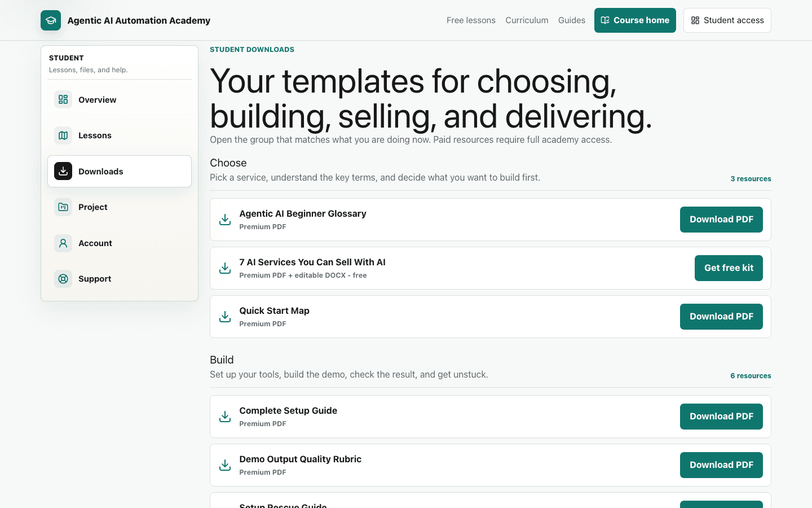Click the Overview grid icon in sidebar
812x508 pixels.
[63, 99]
